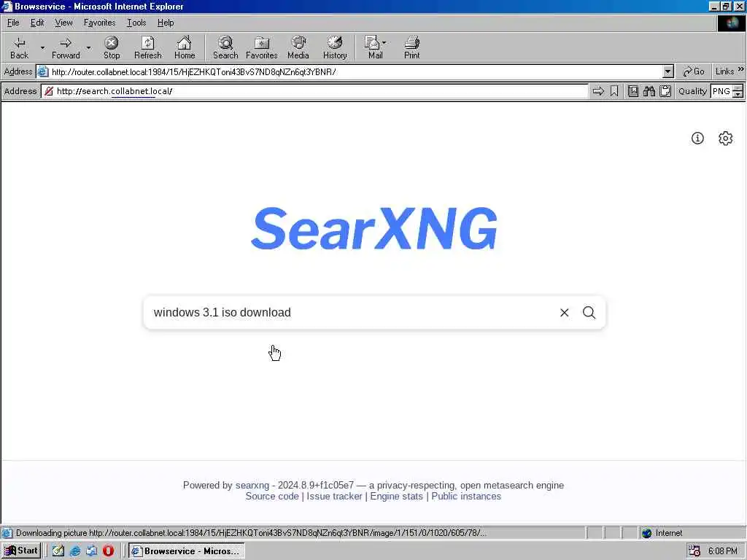
Task: Open the Favorites toolbar button
Action: click(x=262, y=48)
